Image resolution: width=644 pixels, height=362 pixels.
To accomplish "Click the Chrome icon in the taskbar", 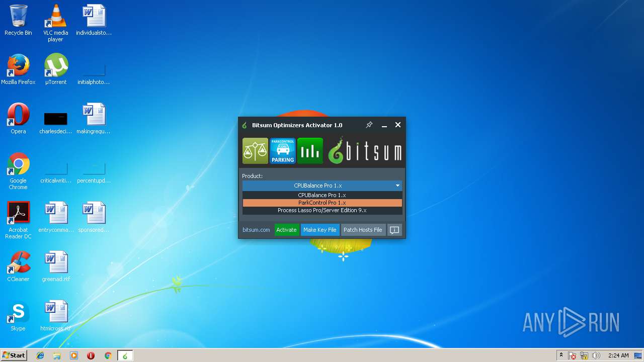I will click(x=108, y=355).
